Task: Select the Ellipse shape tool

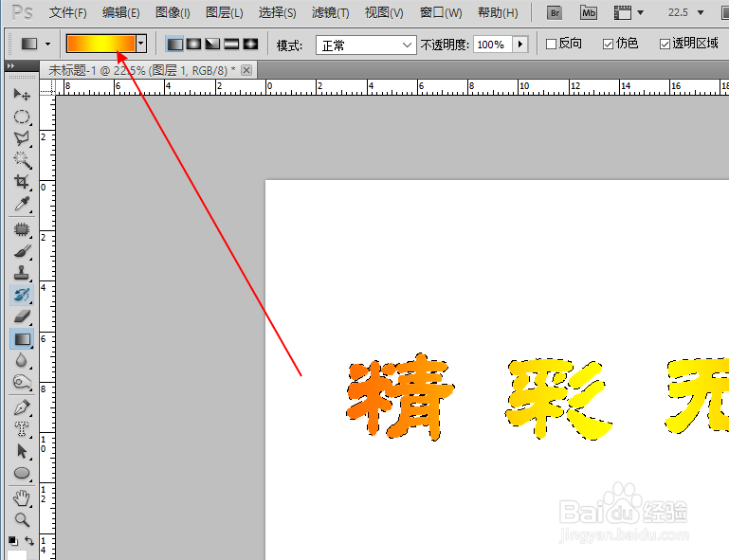Action: [22, 473]
